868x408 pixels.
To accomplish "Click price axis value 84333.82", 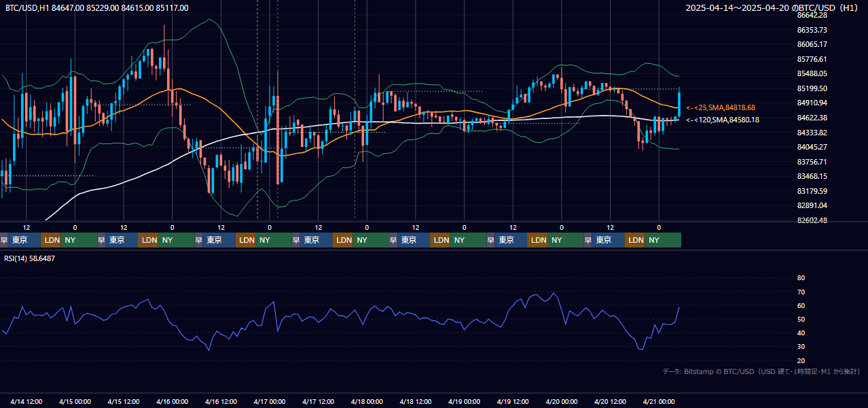I will click(812, 133).
